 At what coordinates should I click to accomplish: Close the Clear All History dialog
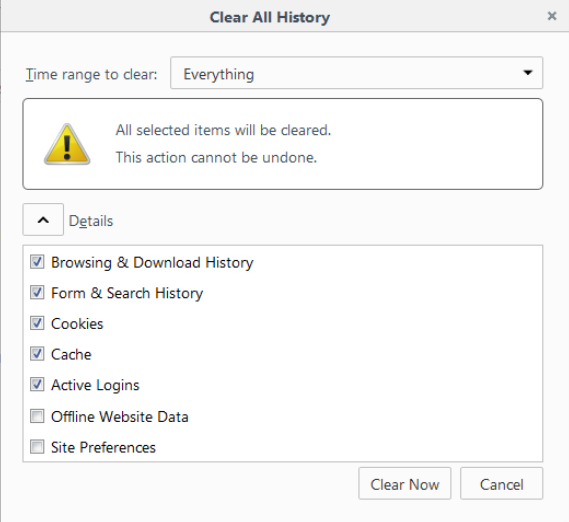click(552, 16)
